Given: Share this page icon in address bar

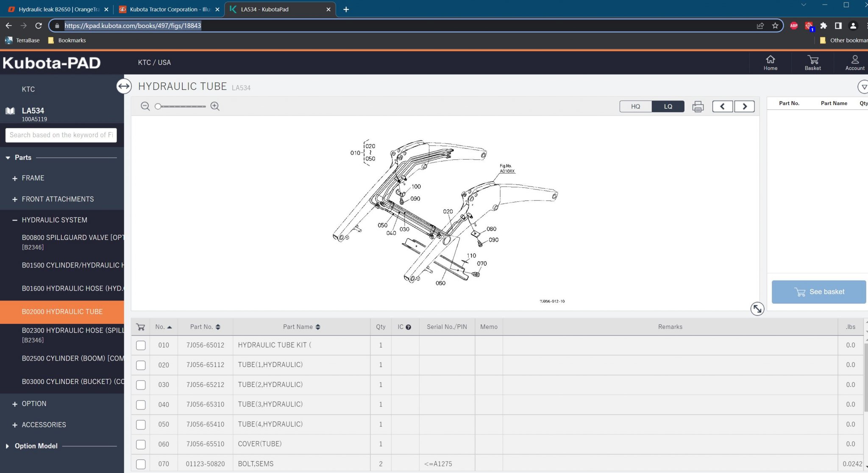Looking at the screenshot, I should pyautogui.click(x=760, y=26).
